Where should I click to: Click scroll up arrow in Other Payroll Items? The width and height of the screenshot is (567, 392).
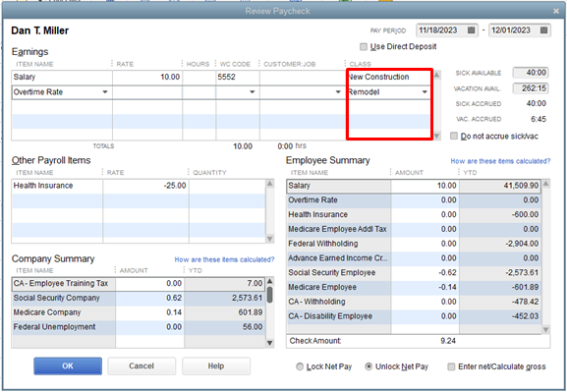(x=270, y=184)
